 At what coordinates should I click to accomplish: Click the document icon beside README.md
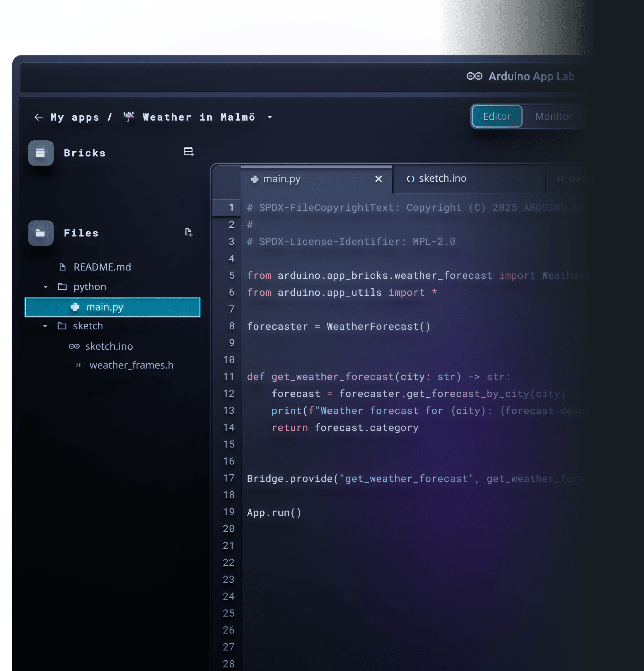pos(63,267)
